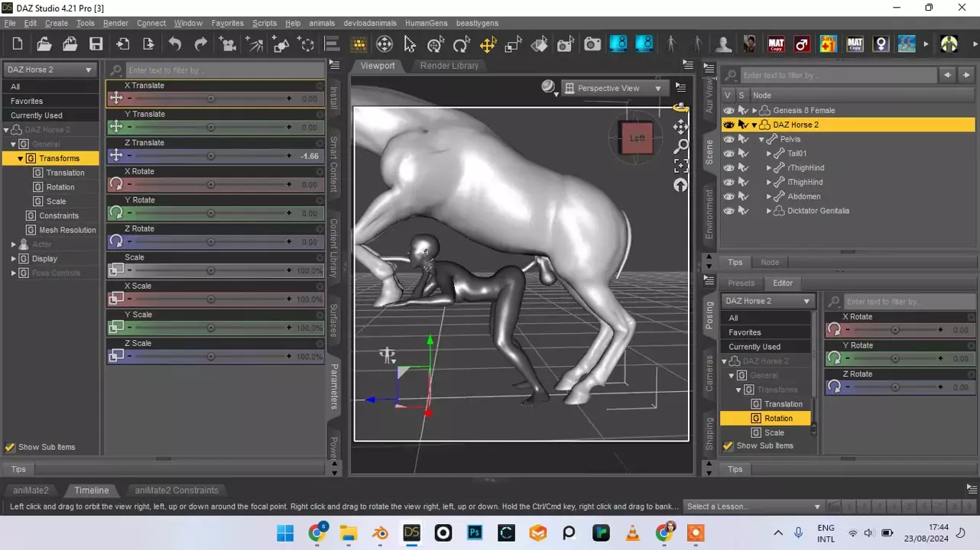The height and width of the screenshot is (550, 980).
Task: Expand the Abdomen node in Scene tree
Action: click(x=769, y=197)
